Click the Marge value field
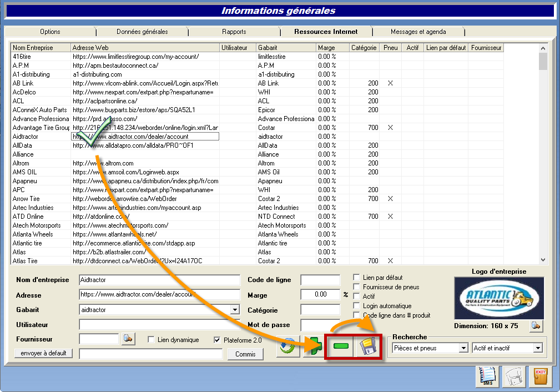This screenshot has width=560, height=392. tap(320, 294)
